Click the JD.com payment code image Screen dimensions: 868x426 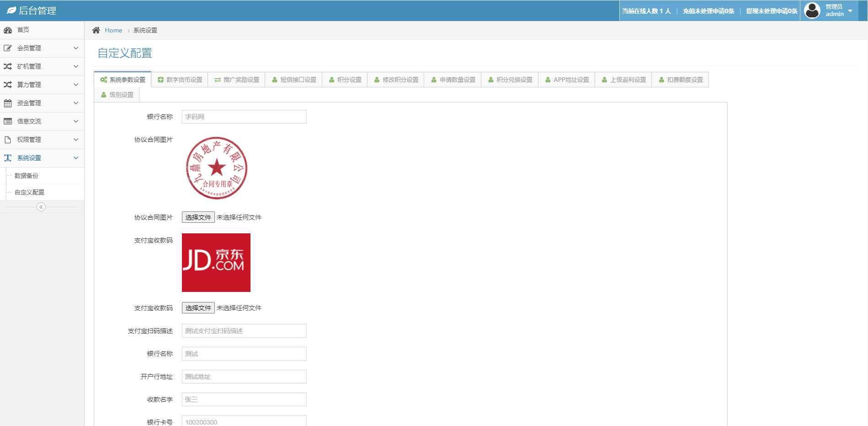[x=216, y=263]
